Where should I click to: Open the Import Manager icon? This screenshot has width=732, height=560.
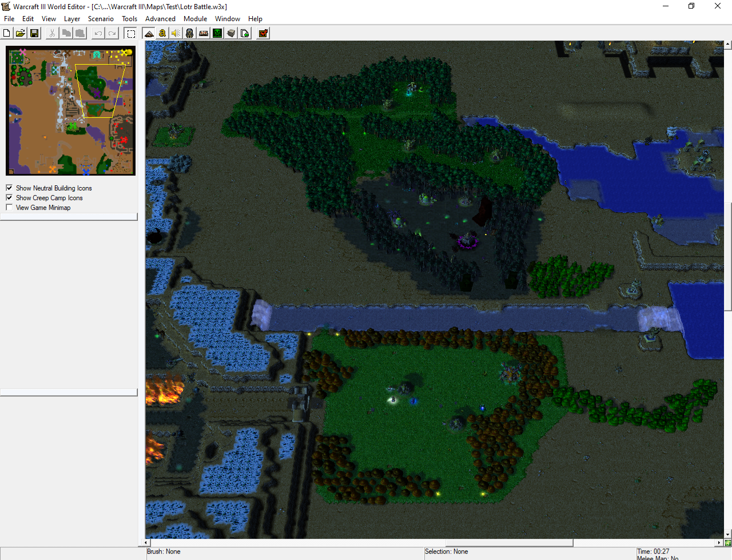(x=245, y=33)
